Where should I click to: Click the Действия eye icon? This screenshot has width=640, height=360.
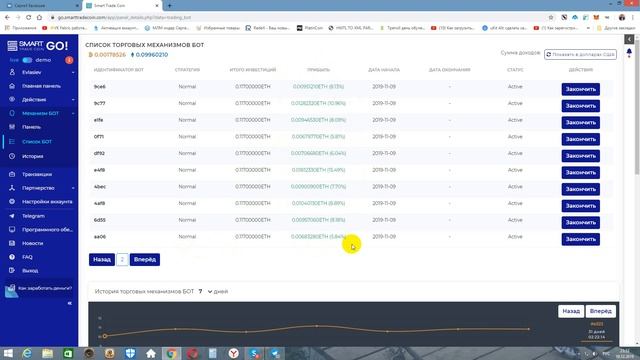12,100
